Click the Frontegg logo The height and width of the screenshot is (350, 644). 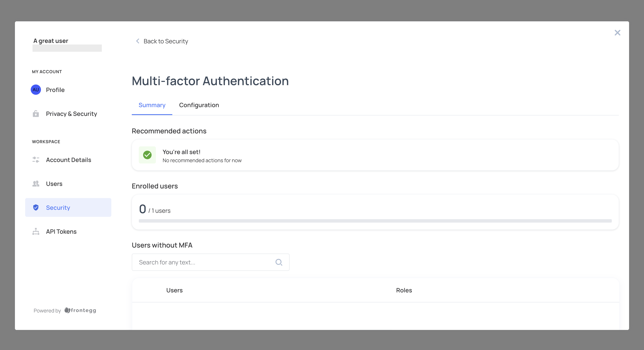(80, 310)
